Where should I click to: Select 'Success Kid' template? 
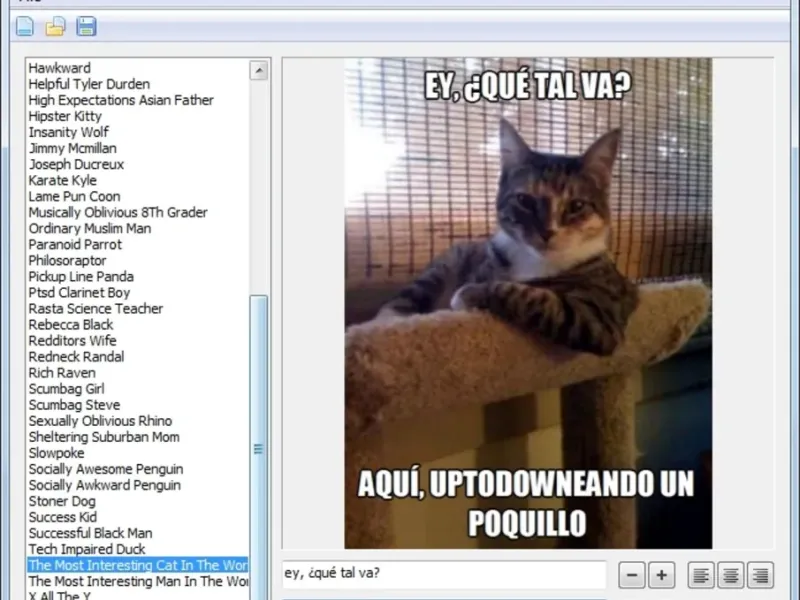(62, 517)
